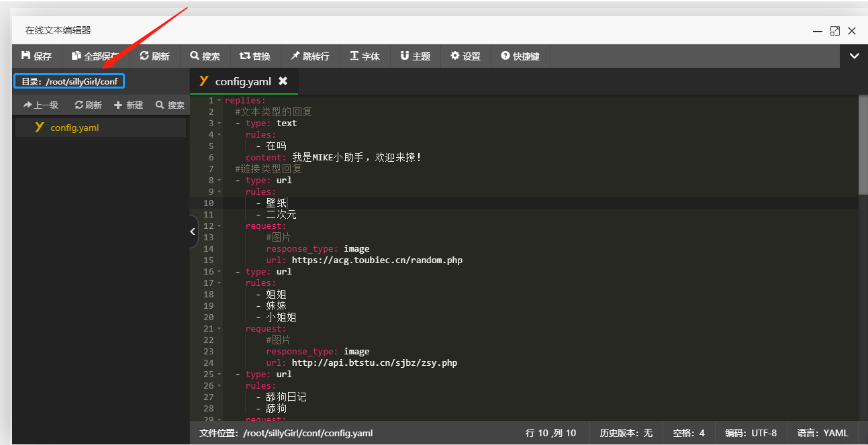Click the 保存 (save) toolbar button

click(x=37, y=56)
